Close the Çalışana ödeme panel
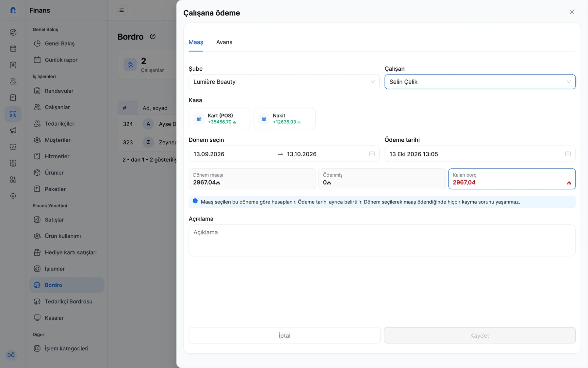Viewport: 588px width, 368px height. pyautogui.click(x=572, y=12)
